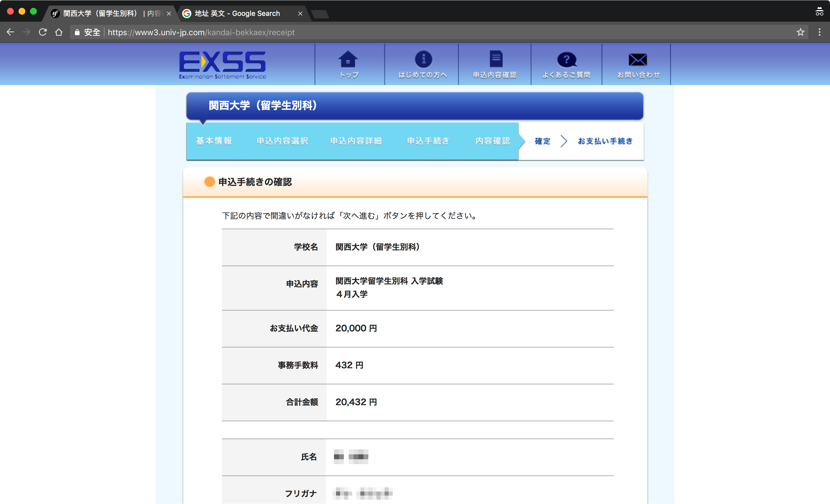Screen dimensions: 830x504
Task: Click the browser home button
Action: click(59, 32)
